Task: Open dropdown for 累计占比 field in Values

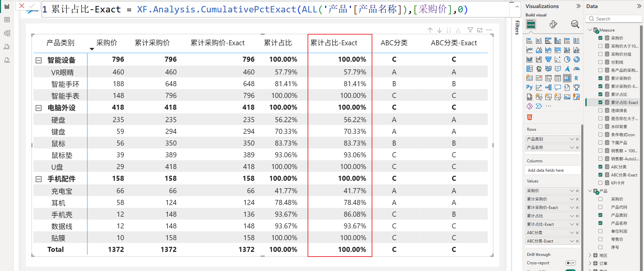Action: [572, 216]
